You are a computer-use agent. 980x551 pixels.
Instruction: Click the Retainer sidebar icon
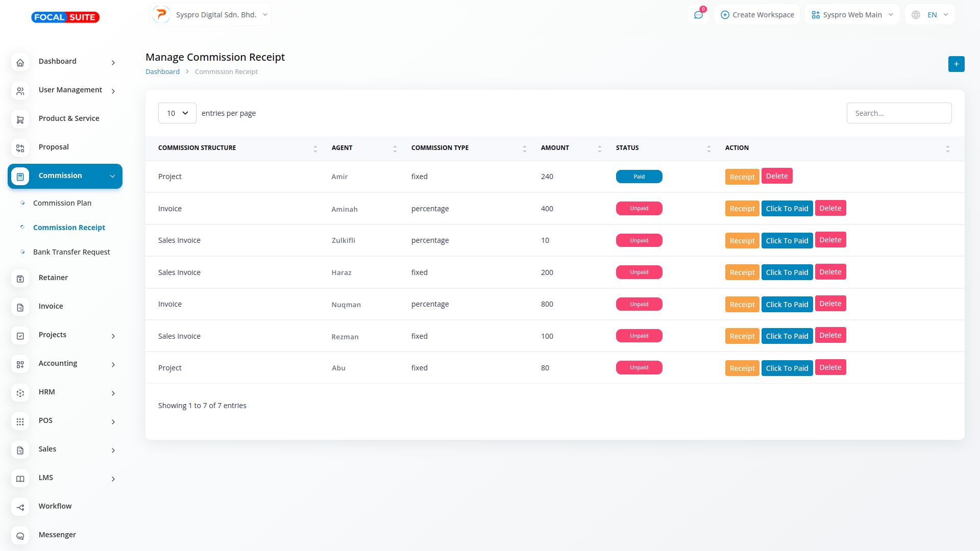point(20,279)
